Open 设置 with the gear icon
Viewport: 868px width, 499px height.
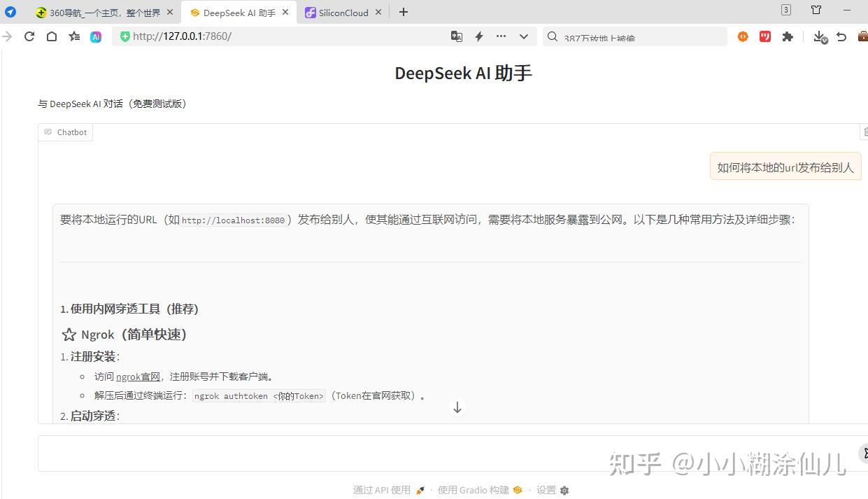[x=564, y=490]
